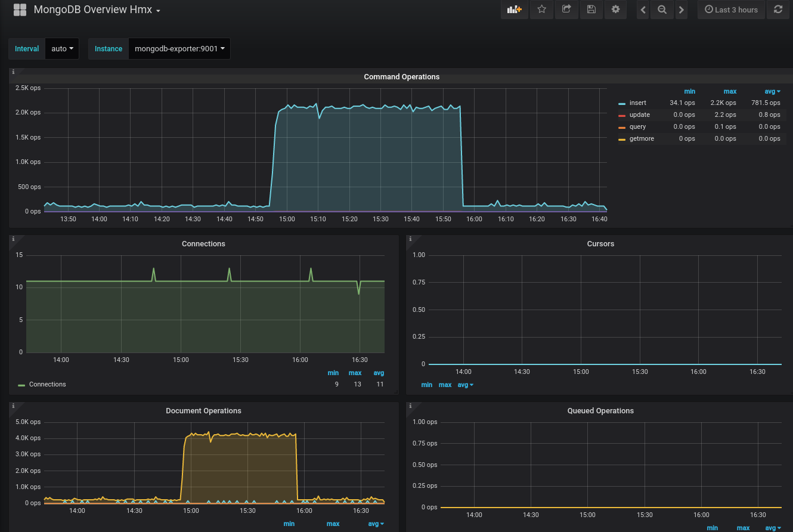Open the Share dashboard icon
Screen dimensions: 793x532
tap(566, 10)
